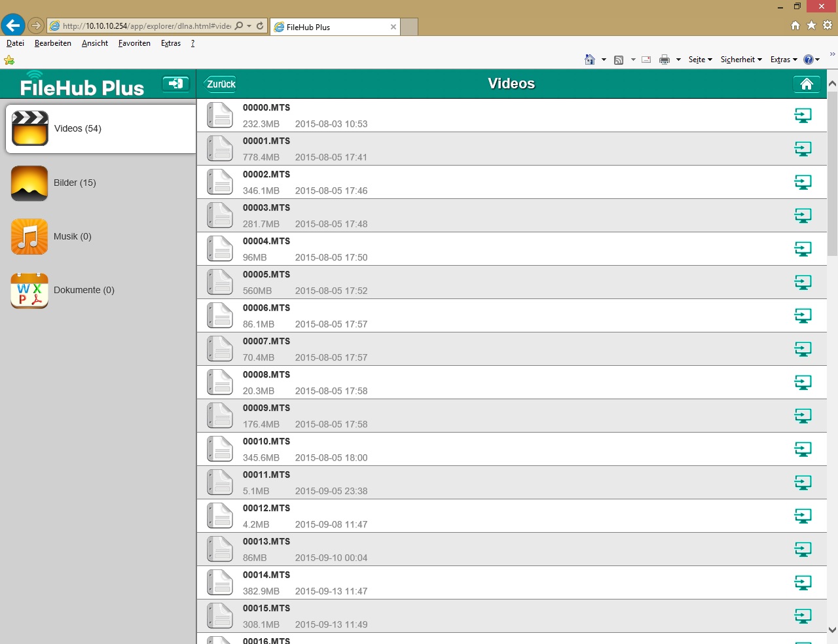
Task: Click the cast icon for 00000.MTS
Action: [x=803, y=116]
